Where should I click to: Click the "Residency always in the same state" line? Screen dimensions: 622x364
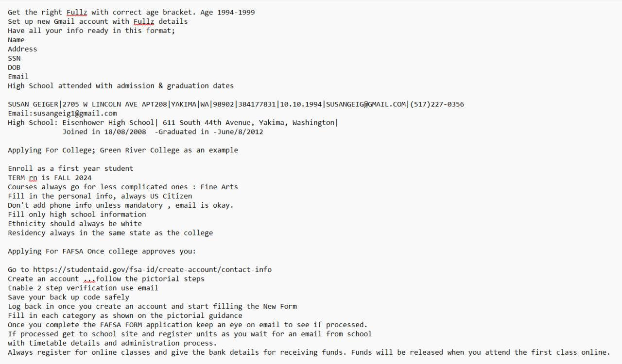(x=110, y=233)
